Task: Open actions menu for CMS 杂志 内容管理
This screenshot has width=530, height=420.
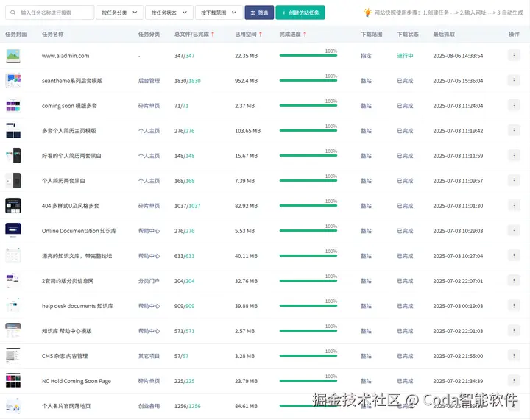Action: tap(514, 355)
